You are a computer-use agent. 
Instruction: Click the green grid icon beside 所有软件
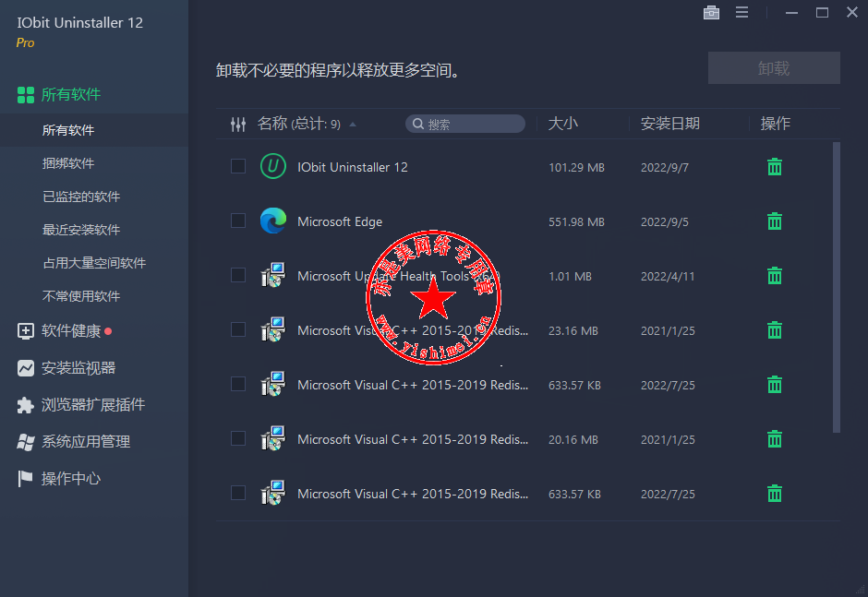click(x=26, y=95)
